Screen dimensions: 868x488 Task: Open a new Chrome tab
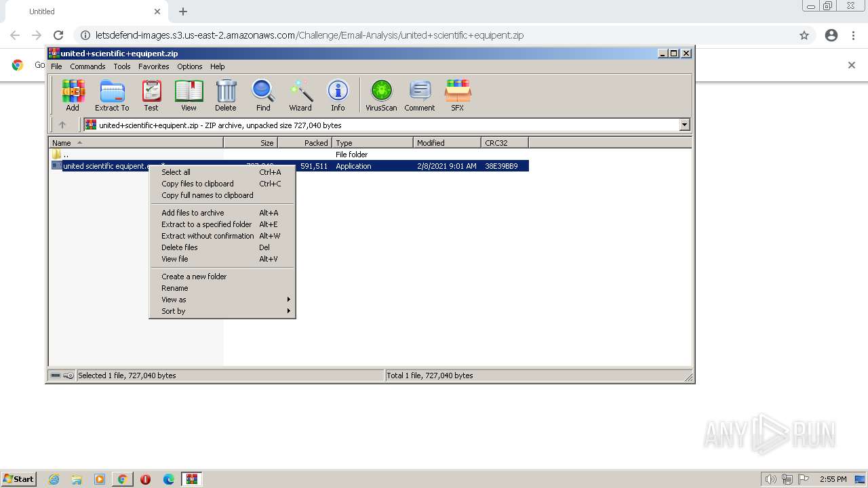point(183,12)
